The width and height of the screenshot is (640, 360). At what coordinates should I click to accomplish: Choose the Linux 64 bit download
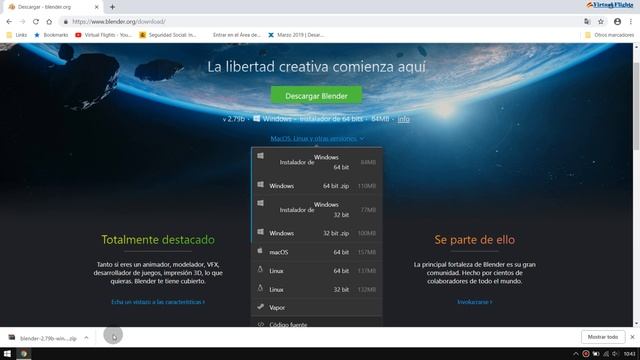[317, 271]
